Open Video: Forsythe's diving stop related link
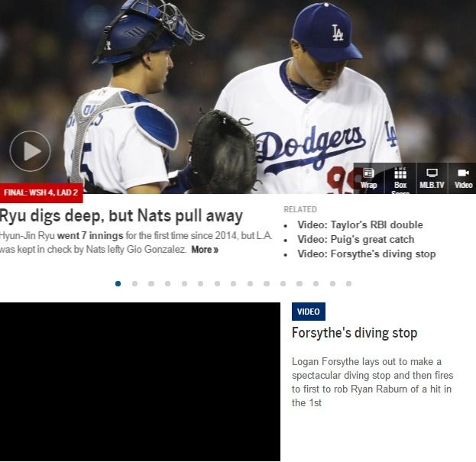The width and height of the screenshot is (476, 462). pyautogui.click(x=367, y=254)
